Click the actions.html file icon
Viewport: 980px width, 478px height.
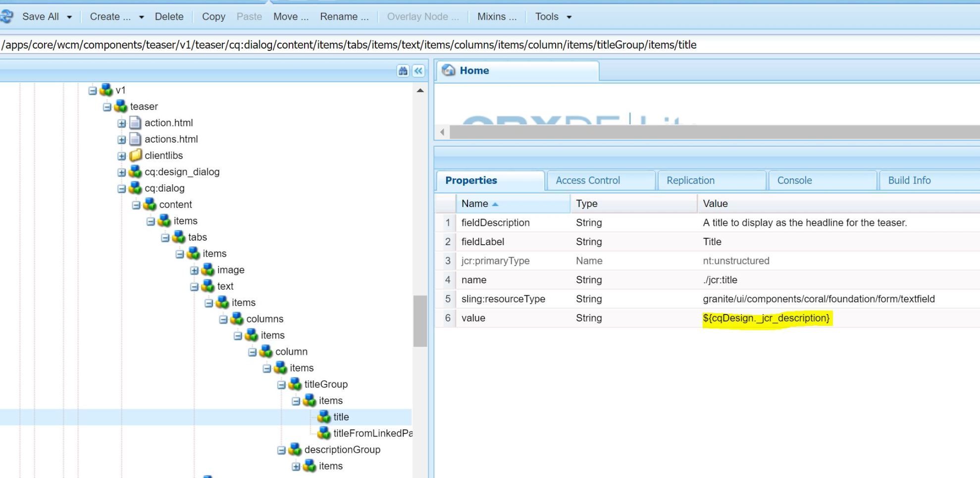[x=135, y=139]
